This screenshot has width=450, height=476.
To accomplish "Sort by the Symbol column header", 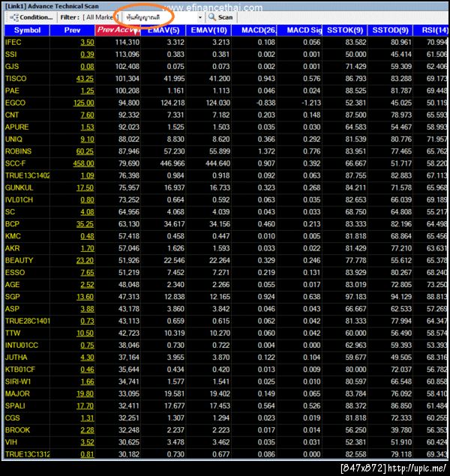I will (27, 30).
